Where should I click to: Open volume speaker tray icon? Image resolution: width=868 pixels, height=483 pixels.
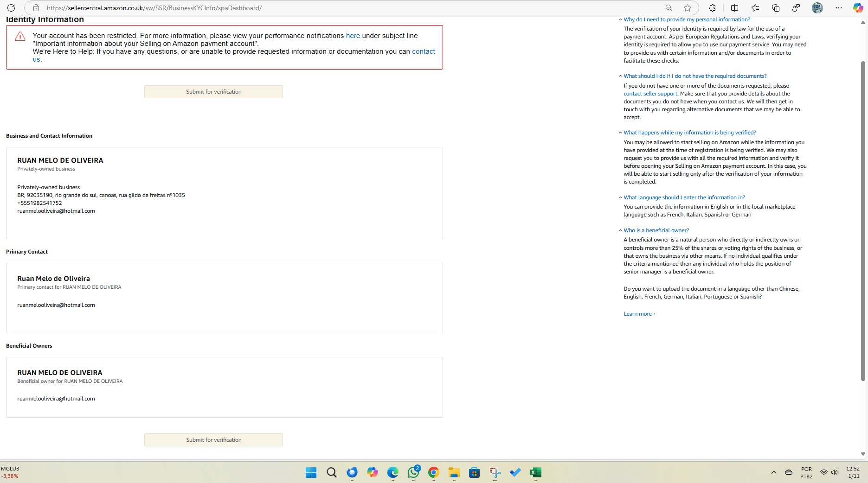835,472
